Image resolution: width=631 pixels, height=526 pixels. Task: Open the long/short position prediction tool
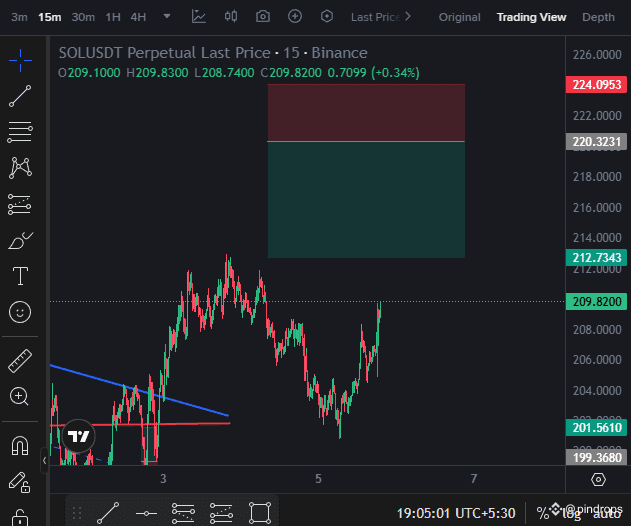pyautogui.click(x=19, y=204)
